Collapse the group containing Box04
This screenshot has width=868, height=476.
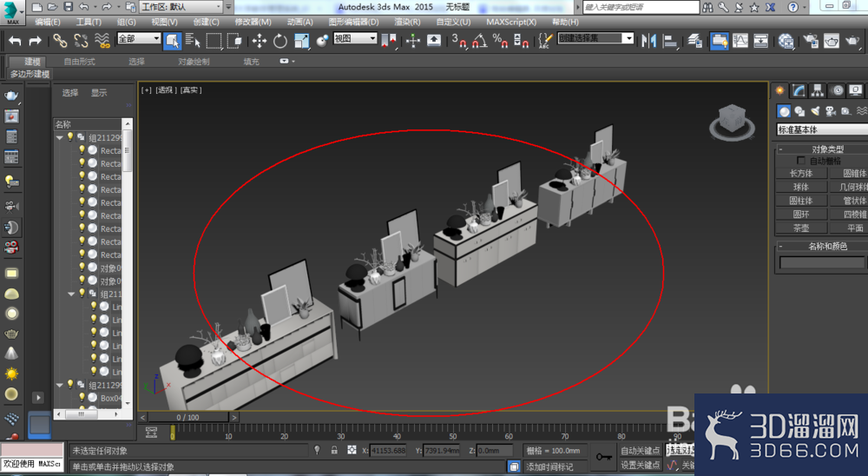click(60, 385)
